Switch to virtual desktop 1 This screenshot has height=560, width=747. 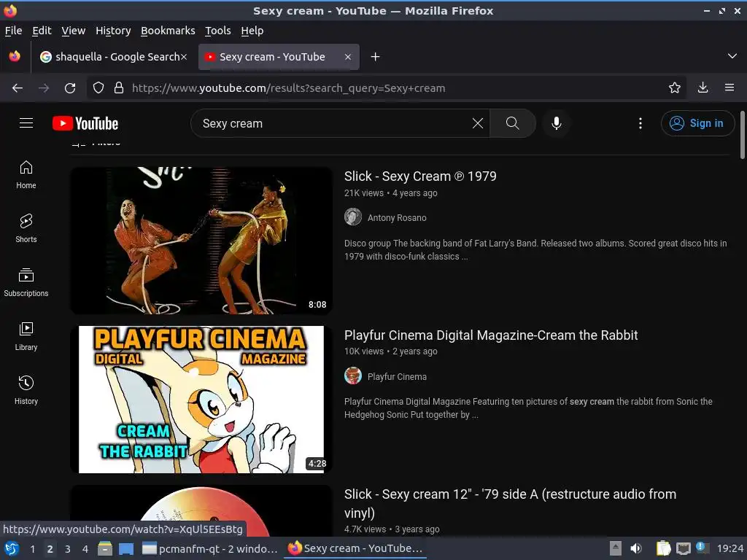point(32,548)
